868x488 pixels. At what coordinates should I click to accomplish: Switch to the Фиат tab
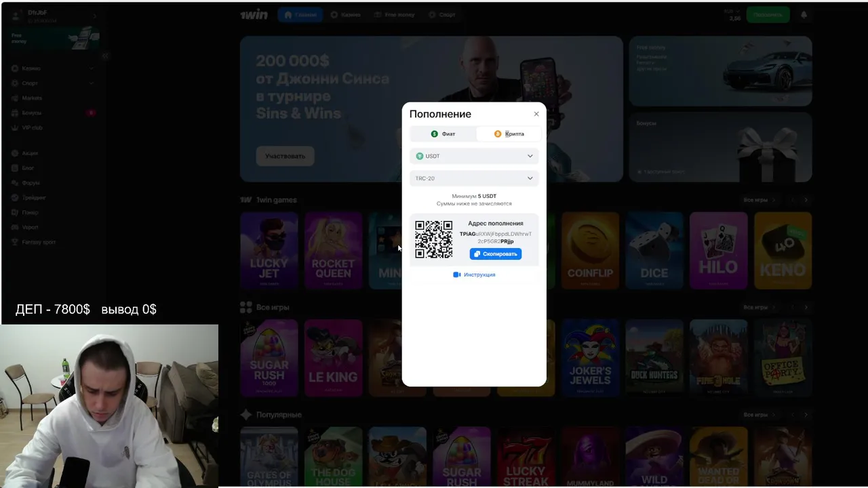[443, 134]
